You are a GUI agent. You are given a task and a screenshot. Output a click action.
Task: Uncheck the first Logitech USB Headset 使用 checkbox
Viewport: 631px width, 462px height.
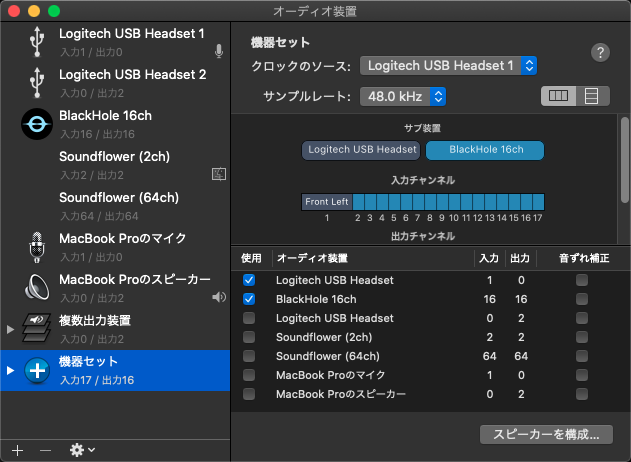(x=249, y=280)
